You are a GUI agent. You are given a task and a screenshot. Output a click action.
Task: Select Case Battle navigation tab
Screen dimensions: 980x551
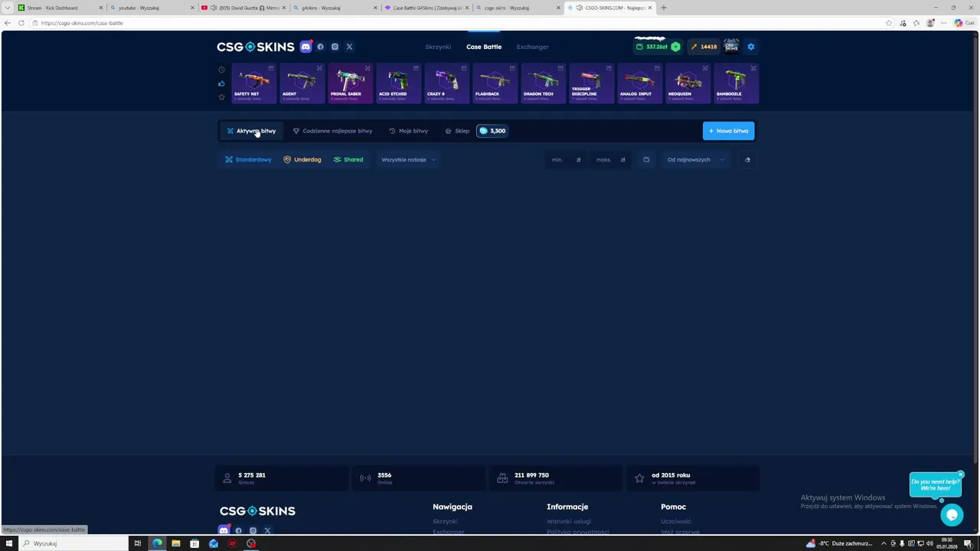[x=484, y=47]
